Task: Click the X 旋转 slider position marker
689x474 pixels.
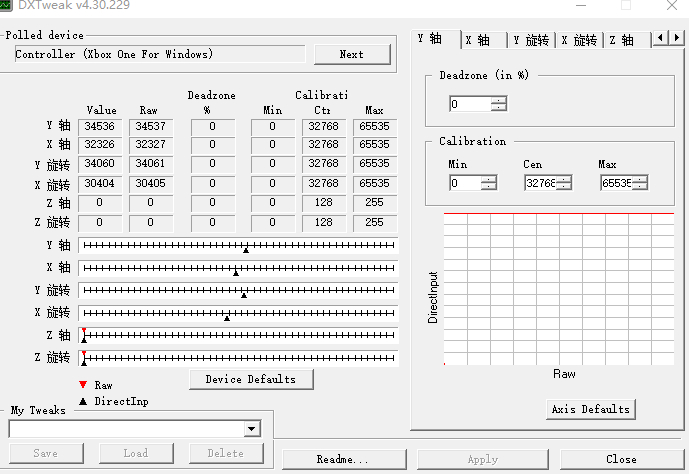Action: [227, 318]
